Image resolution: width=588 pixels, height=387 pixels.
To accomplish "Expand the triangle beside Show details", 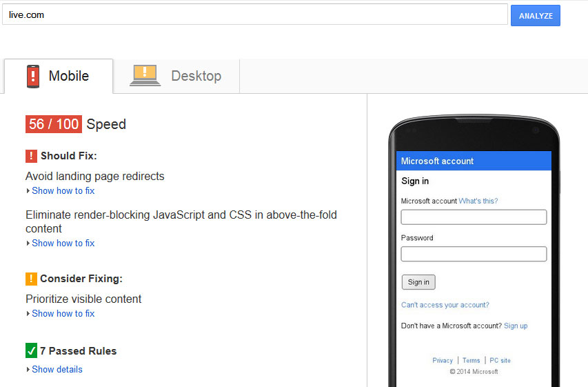I will [x=28, y=369].
